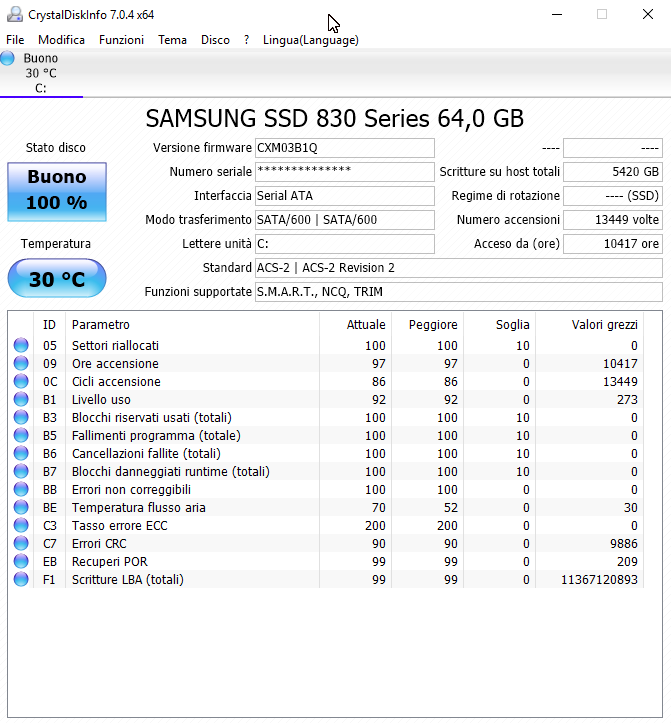Click the Temperatura flusso aria parameter text
Screen dimensions: 671x723
pos(139,508)
